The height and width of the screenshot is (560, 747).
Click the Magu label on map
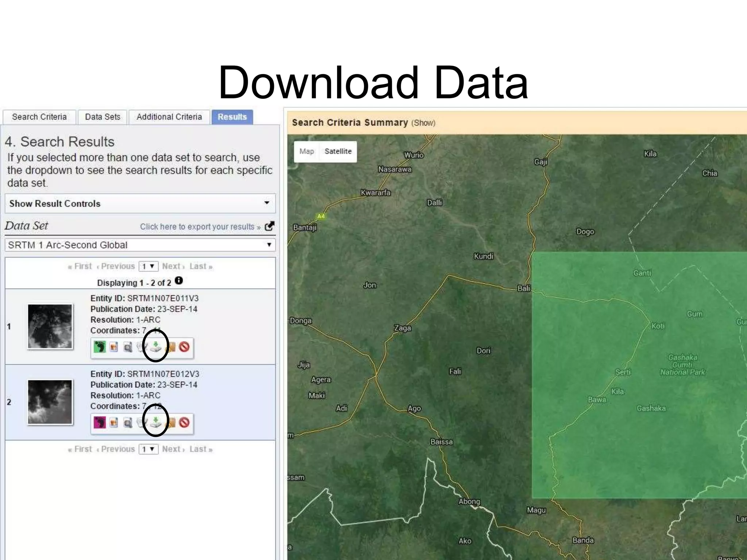tap(536, 510)
